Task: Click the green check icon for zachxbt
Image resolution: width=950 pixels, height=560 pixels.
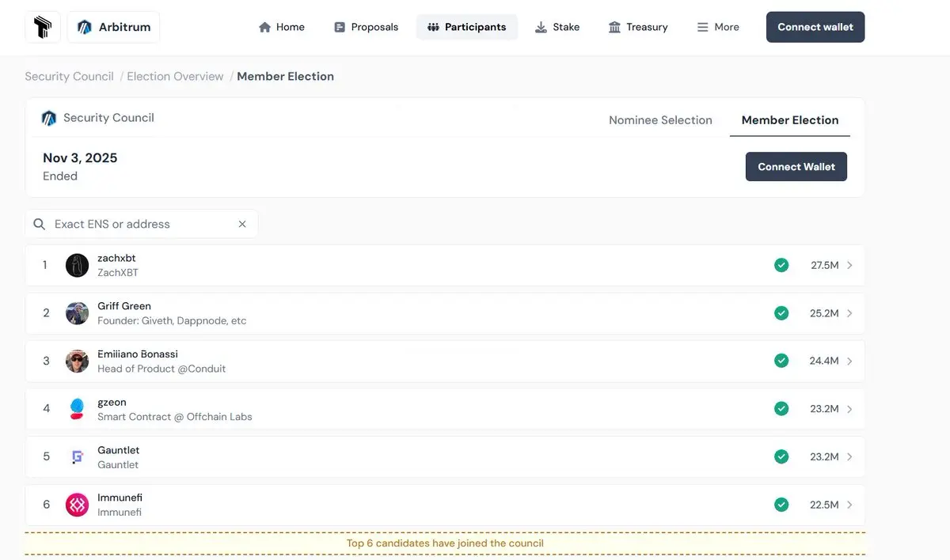Action: [x=781, y=265]
